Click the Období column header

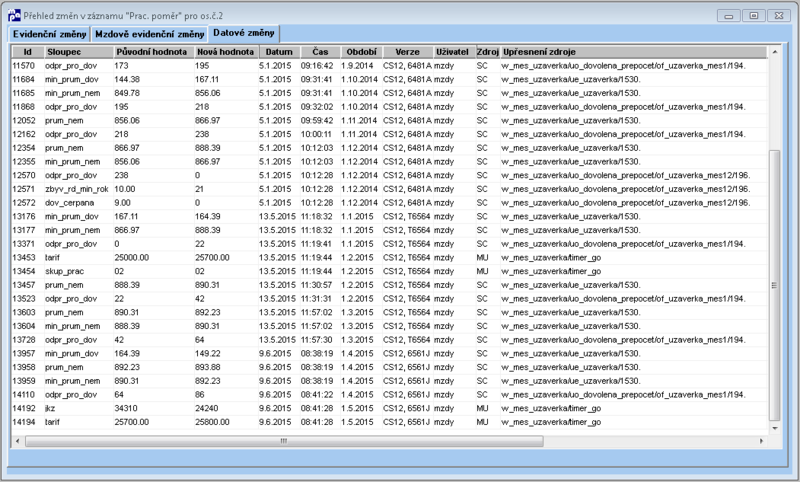tap(362, 52)
